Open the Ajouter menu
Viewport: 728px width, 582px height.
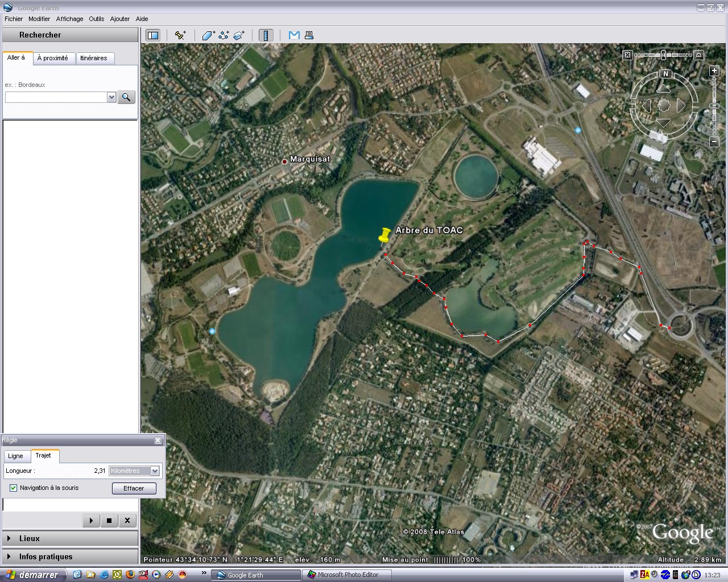click(120, 19)
